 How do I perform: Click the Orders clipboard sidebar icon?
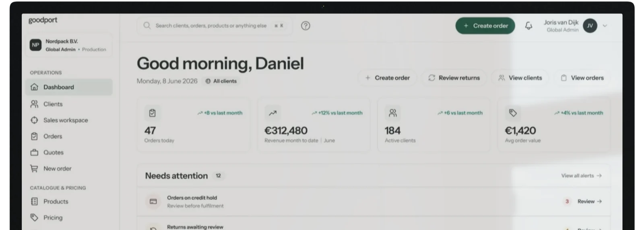[x=34, y=136]
